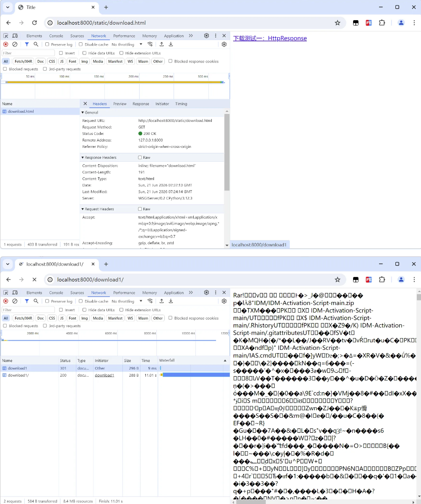421x504 pixels.
Task: Click vertical scrollbar of the Headers details pane
Action: (227, 152)
